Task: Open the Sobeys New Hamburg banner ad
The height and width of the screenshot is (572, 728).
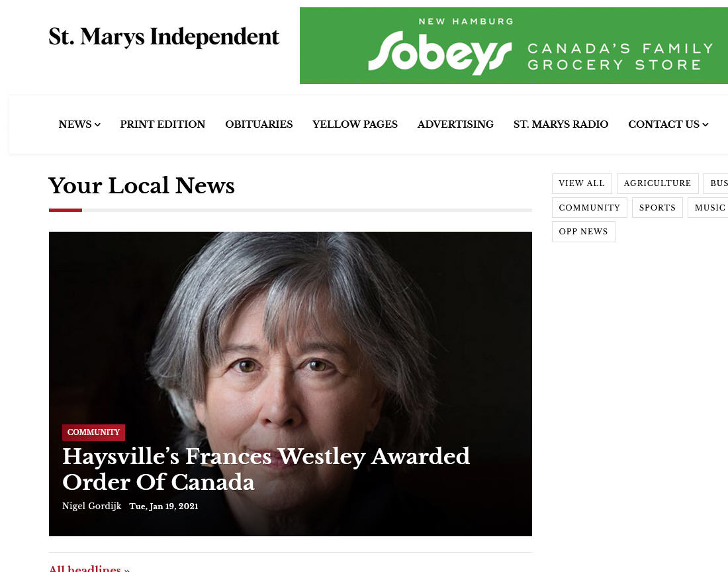Action: (514, 46)
